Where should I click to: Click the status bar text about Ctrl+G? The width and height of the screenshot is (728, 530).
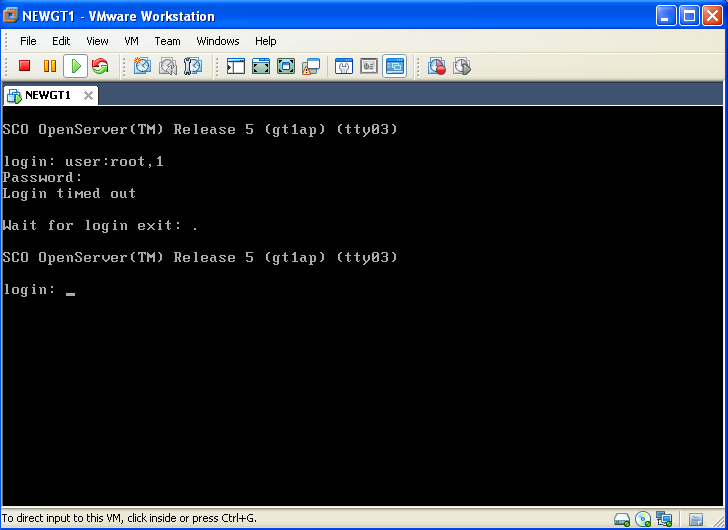[129, 518]
